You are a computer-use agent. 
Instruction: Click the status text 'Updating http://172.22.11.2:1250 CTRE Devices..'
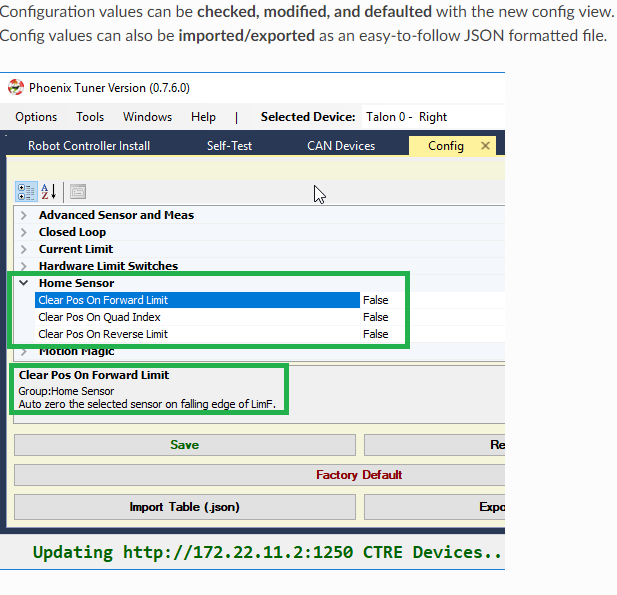[267, 552]
